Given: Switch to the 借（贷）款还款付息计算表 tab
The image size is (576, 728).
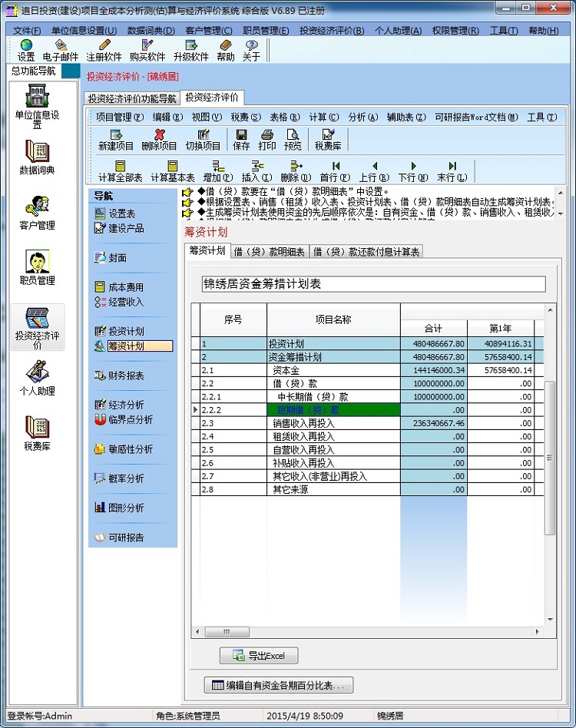Looking at the screenshot, I should pos(366,252).
